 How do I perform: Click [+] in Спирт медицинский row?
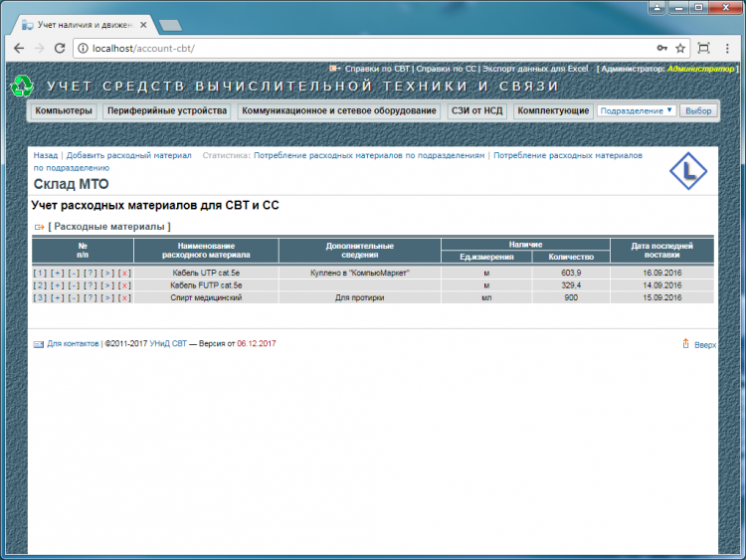(57, 297)
